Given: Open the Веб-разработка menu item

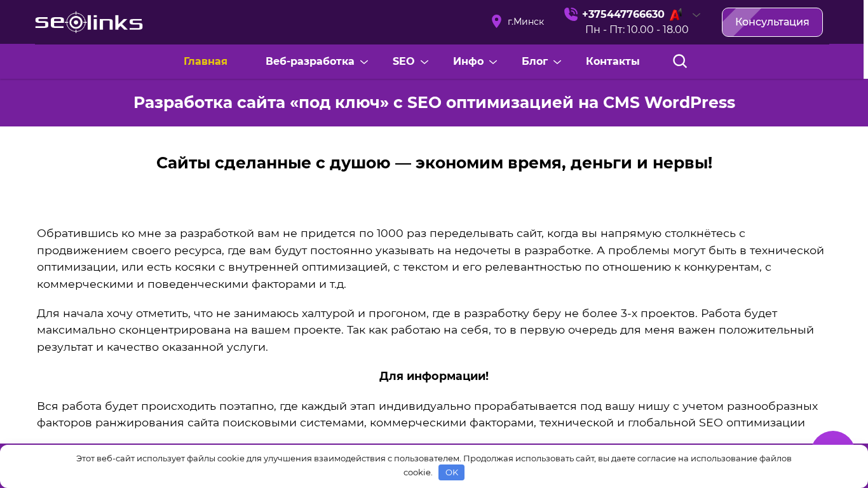Looking at the screenshot, I should (310, 61).
